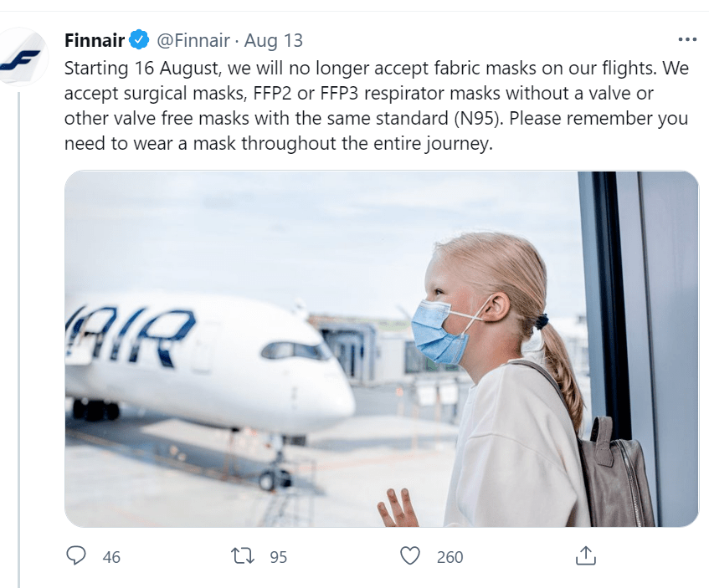The height and width of the screenshot is (588, 709).
Task: Click the reply count 46
Action: click(111, 556)
